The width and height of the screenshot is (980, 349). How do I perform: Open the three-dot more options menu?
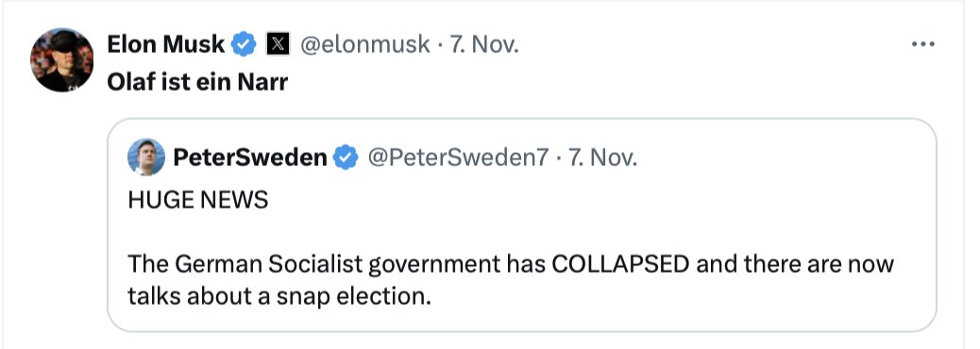click(923, 44)
